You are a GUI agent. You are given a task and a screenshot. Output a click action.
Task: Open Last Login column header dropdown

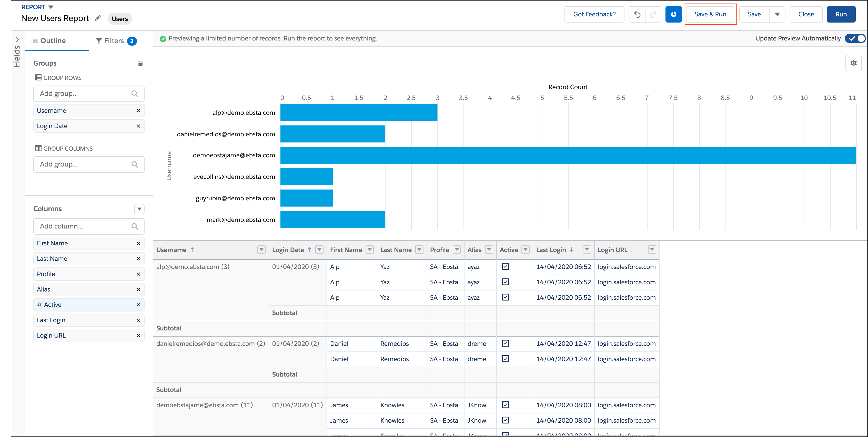pos(587,250)
